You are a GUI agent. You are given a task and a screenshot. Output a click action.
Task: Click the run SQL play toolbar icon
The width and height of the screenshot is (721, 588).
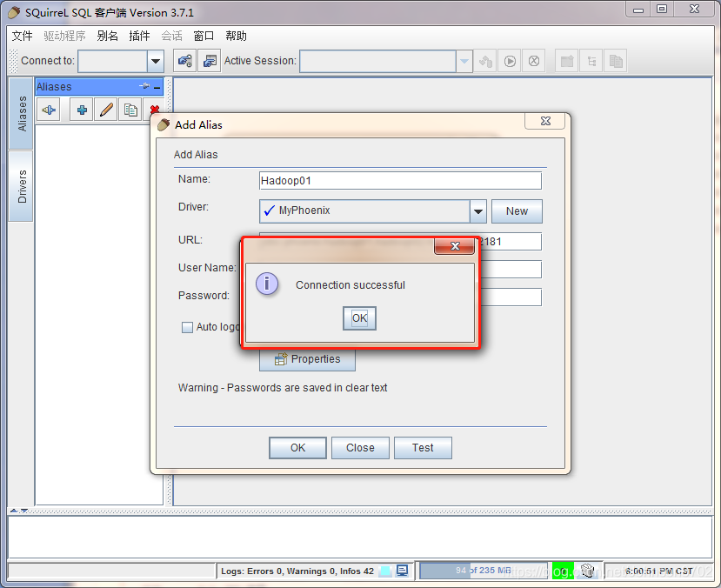coord(510,61)
